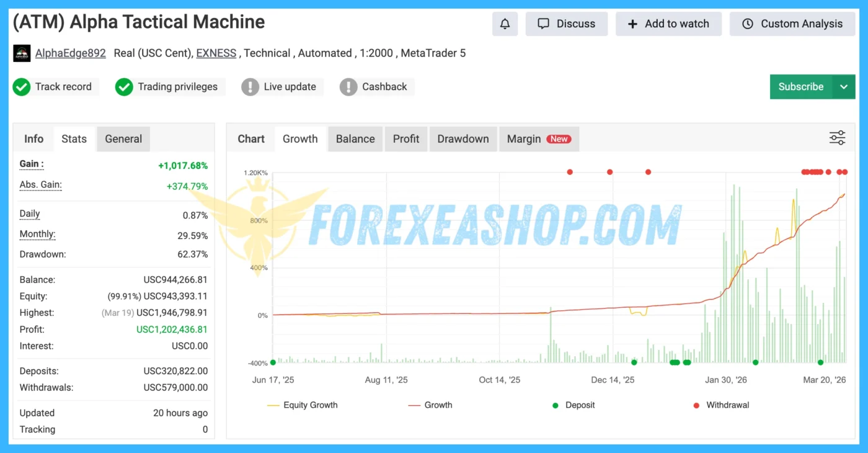Open the chart settings filter icon
The width and height of the screenshot is (868, 453).
click(837, 138)
